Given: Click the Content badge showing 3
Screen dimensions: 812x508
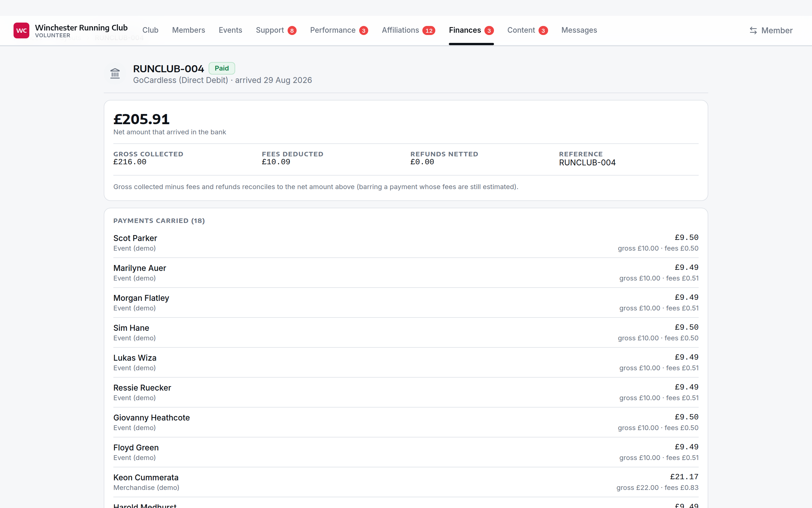Looking at the screenshot, I should pos(543,30).
